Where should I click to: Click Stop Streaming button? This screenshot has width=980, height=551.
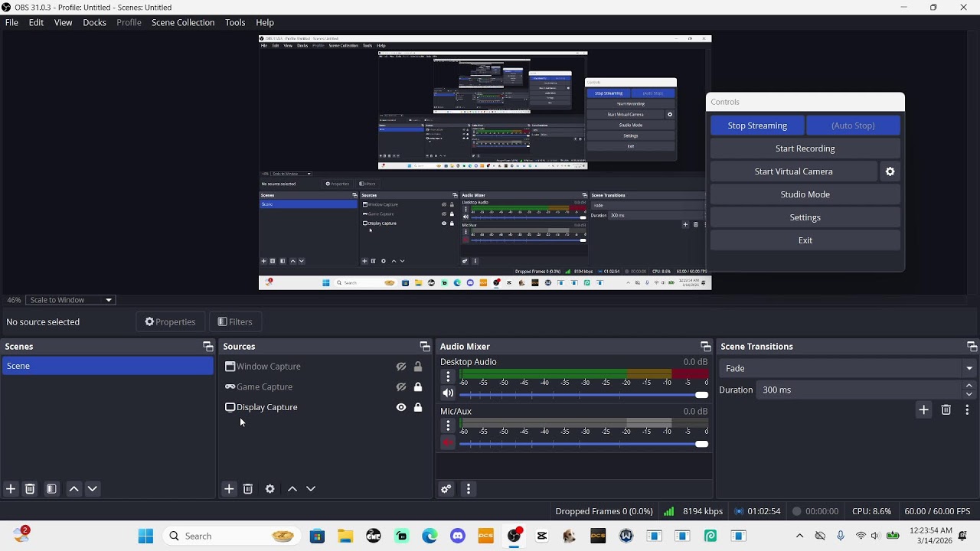coord(757,126)
